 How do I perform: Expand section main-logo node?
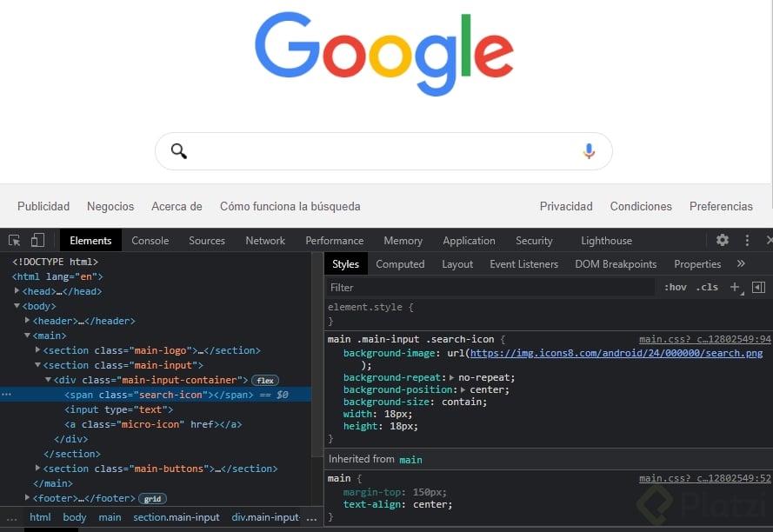pos(38,350)
